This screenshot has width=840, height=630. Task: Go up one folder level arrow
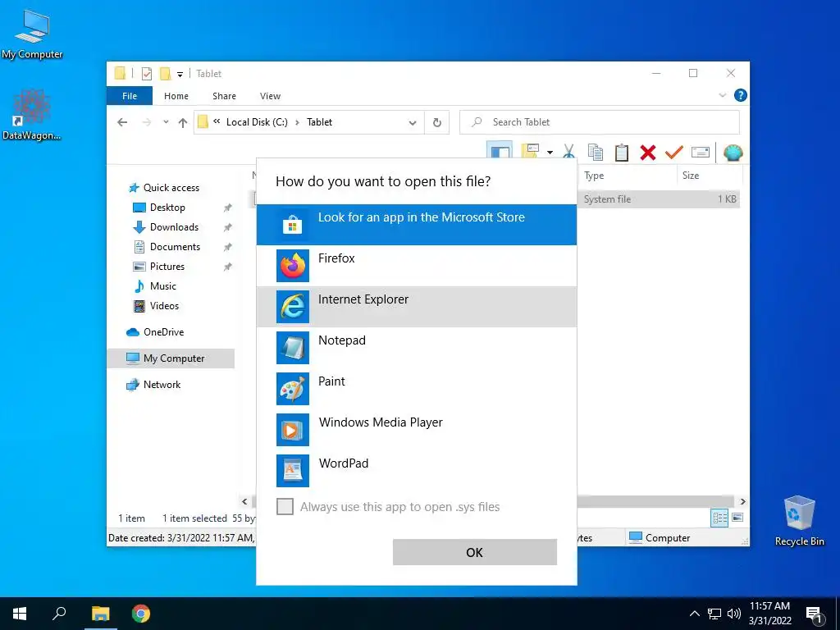pyautogui.click(x=183, y=123)
